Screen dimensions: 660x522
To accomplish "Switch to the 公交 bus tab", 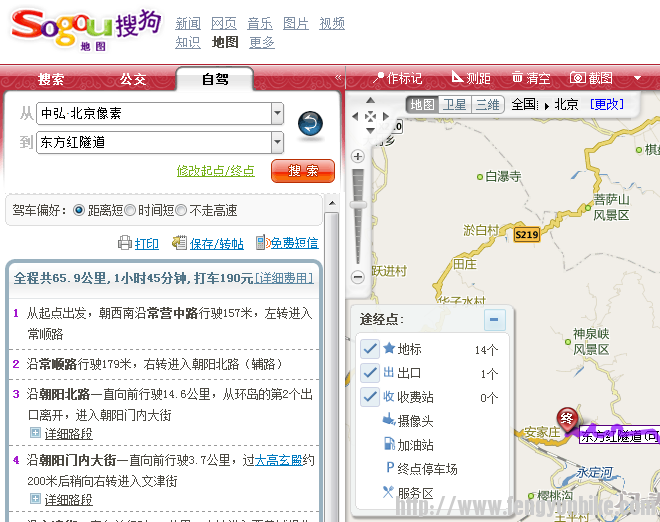I will [133, 79].
